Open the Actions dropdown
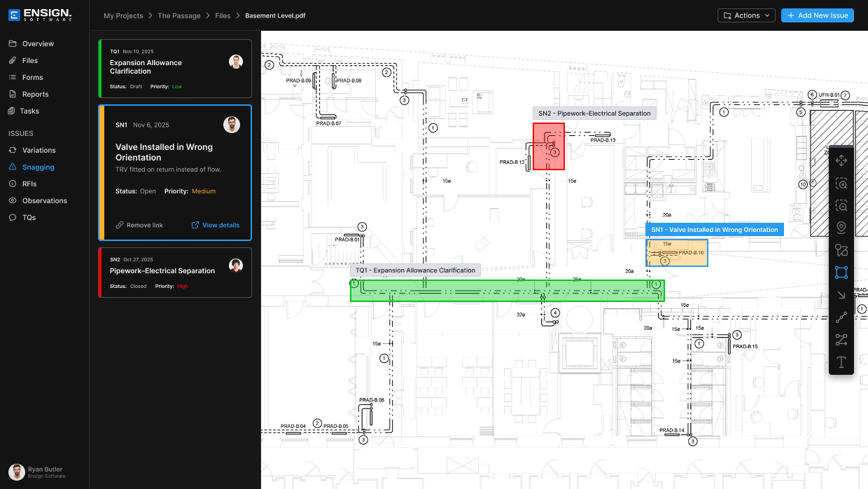This screenshot has width=868, height=489. point(746,15)
